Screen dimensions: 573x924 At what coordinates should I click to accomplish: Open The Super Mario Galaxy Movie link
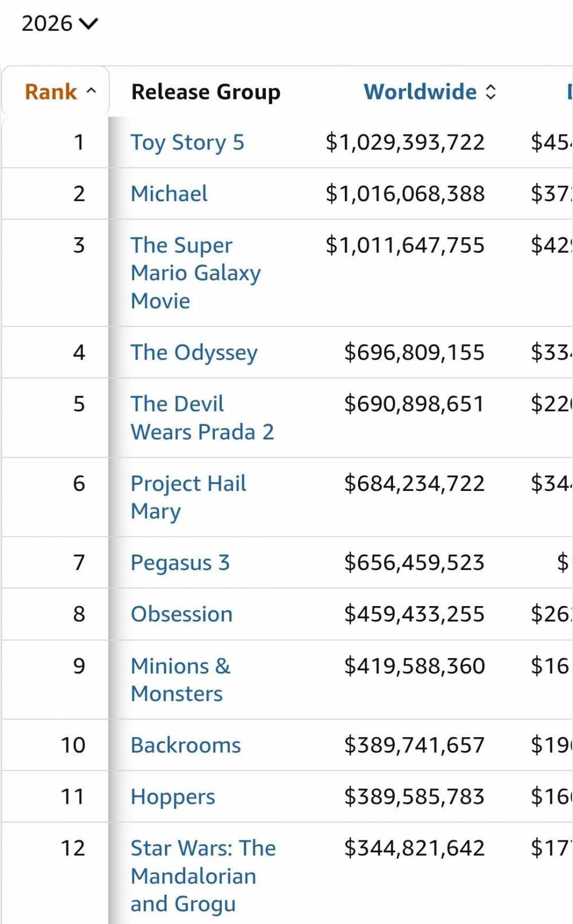[195, 273]
